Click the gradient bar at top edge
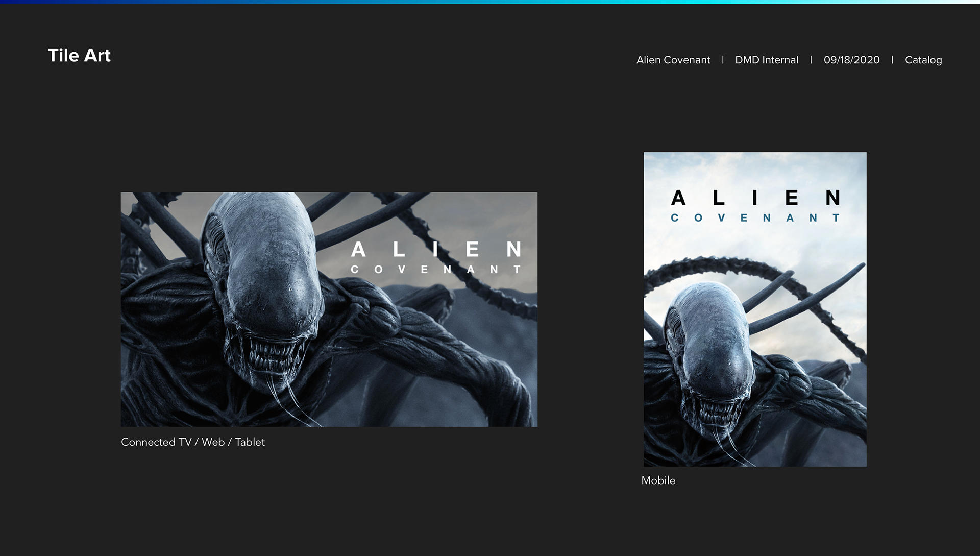The width and height of the screenshot is (980, 556). (x=490, y=2)
